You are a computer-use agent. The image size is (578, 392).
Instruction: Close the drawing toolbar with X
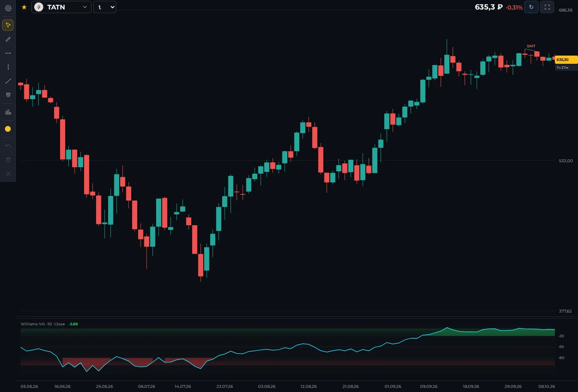point(8,174)
